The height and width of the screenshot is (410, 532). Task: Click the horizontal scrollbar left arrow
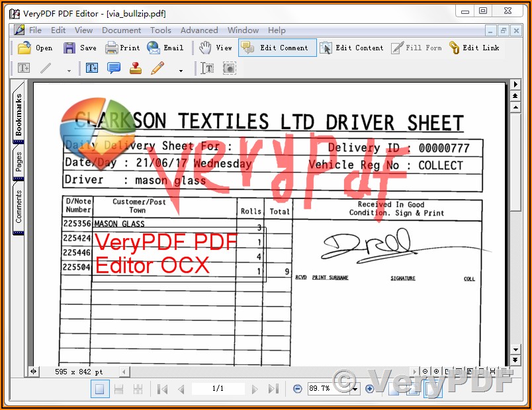124,372
